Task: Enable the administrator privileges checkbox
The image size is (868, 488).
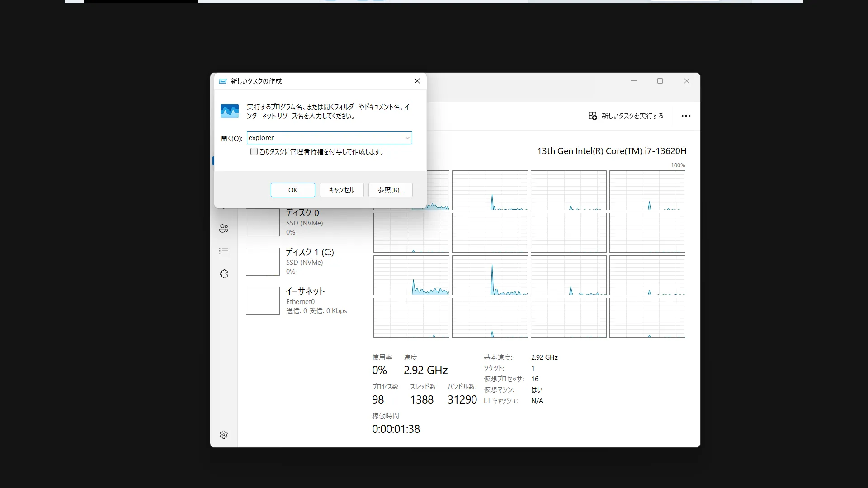Action: coord(254,151)
